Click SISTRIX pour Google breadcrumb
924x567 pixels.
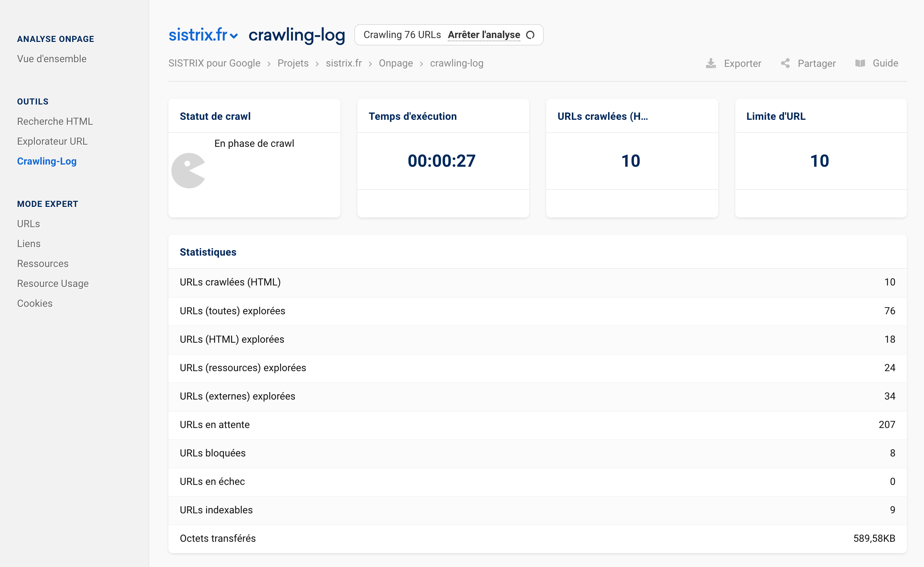coord(214,63)
